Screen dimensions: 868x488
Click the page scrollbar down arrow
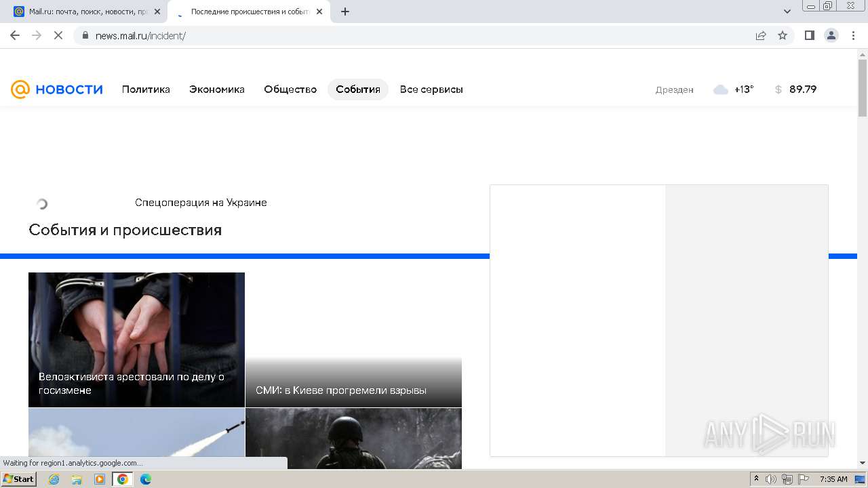(x=863, y=463)
